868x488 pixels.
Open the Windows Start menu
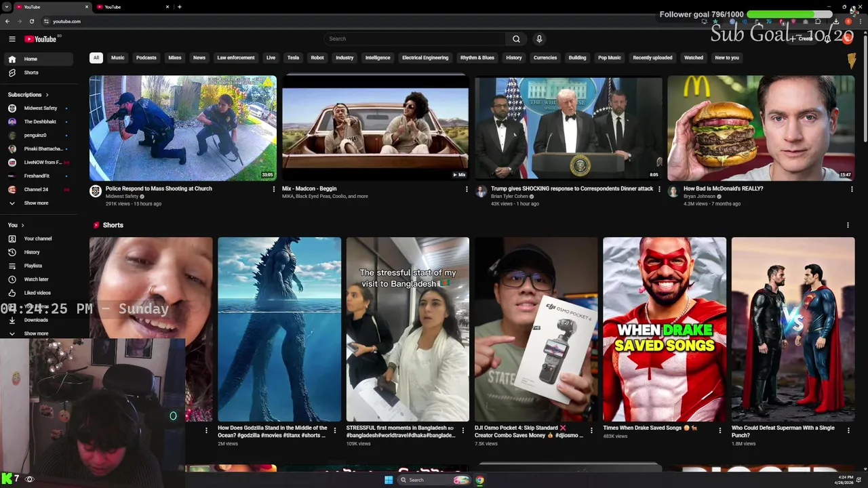tap(388, 480)
